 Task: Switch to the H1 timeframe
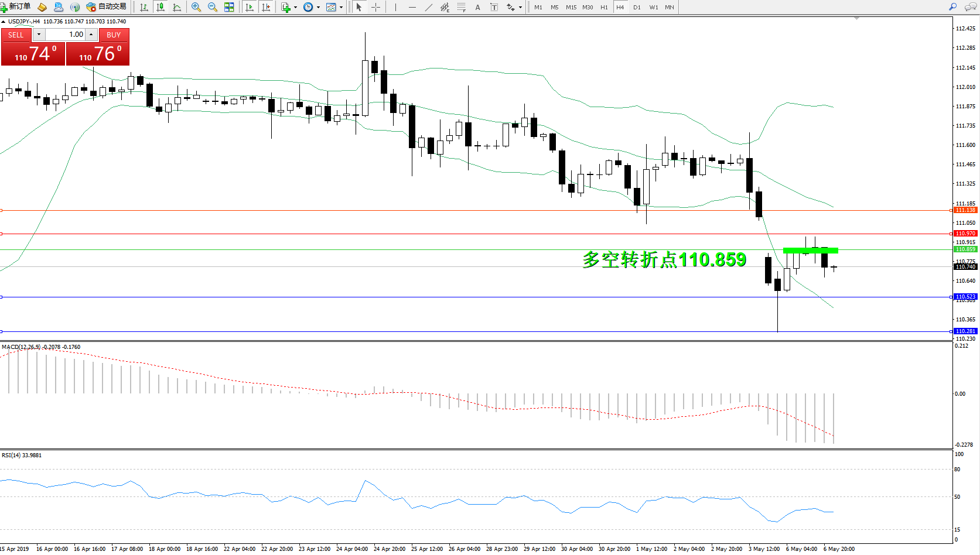604,7
